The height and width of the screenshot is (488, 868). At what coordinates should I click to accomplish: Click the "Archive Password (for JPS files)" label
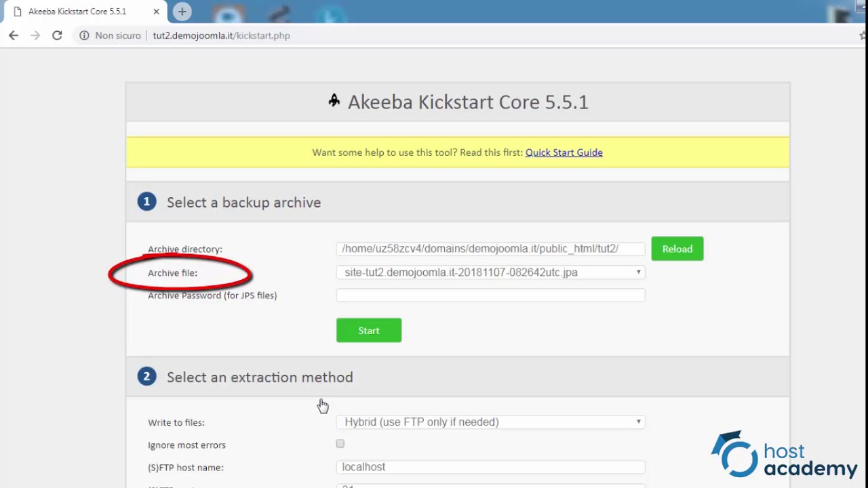click(212, 296)
